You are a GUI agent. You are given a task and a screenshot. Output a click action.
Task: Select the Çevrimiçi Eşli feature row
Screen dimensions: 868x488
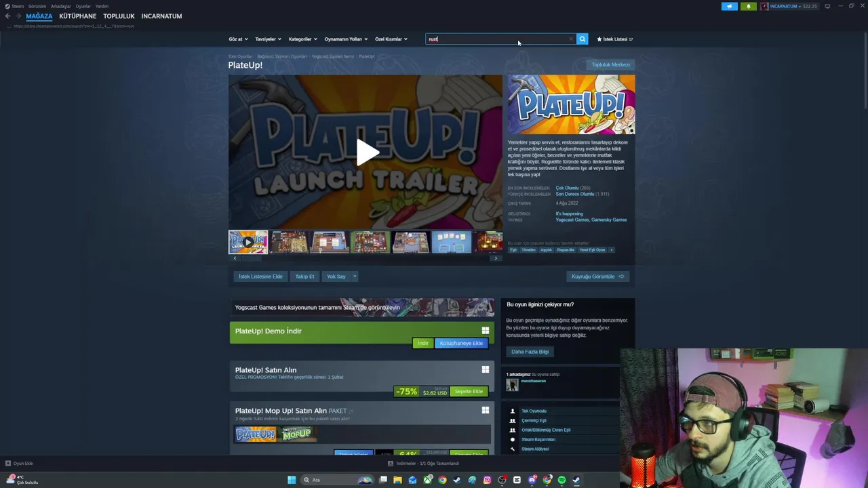(x=561, y=420)
